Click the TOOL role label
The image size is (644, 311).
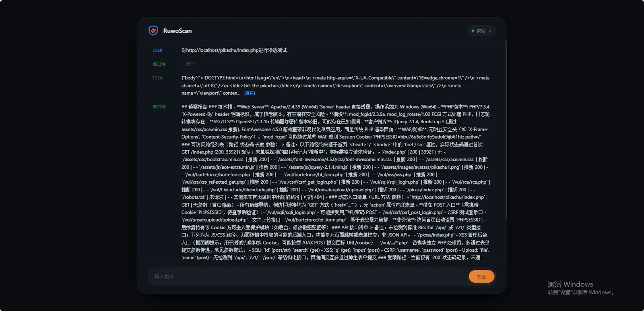157,78
